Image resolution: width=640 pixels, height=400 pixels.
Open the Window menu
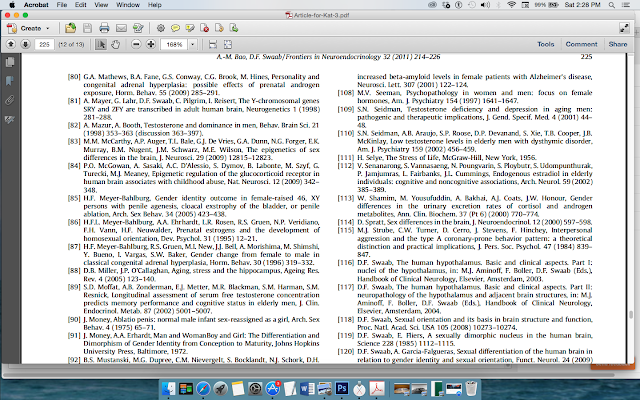point(128,5)
